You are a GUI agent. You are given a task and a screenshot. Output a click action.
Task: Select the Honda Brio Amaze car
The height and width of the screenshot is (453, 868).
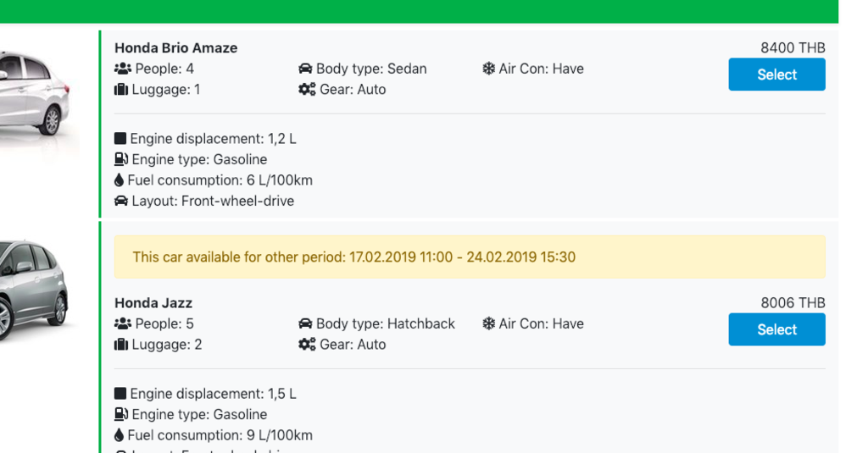pyautogui.click(x=776, y=75)
